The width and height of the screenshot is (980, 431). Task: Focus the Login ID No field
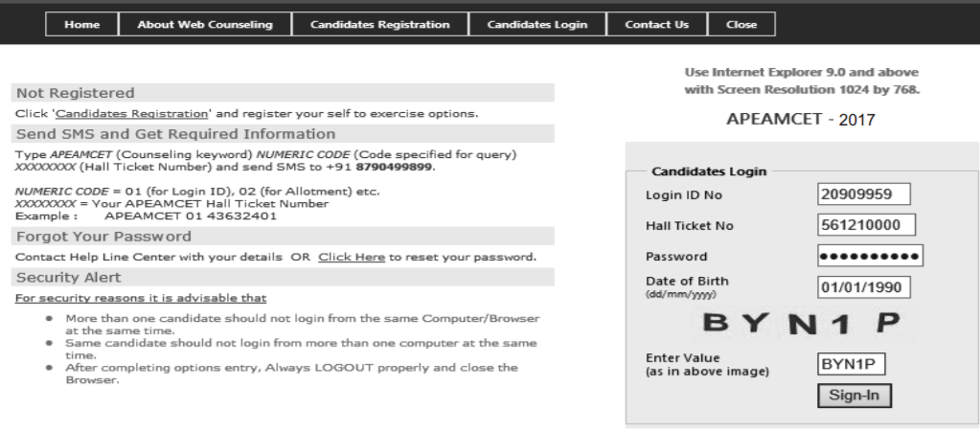tap(863, 194)
